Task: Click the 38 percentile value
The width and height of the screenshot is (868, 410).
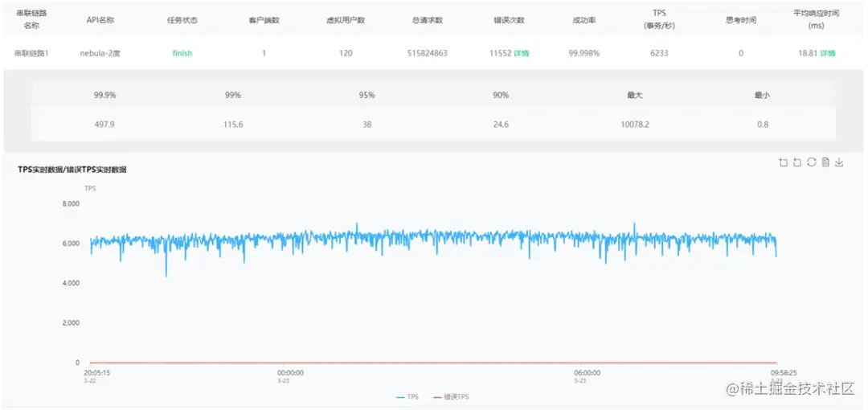Action: coord(367,124)
